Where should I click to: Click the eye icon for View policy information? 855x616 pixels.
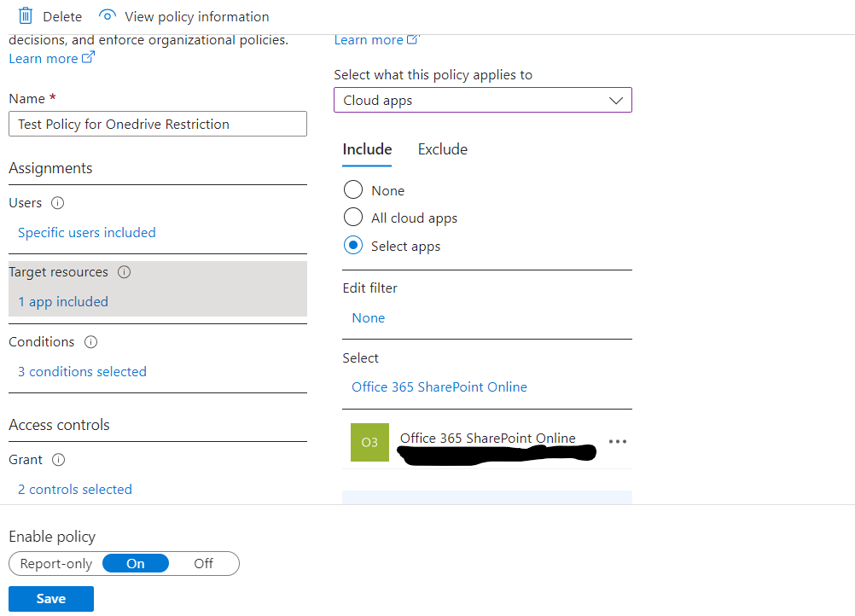pos(107,15)
